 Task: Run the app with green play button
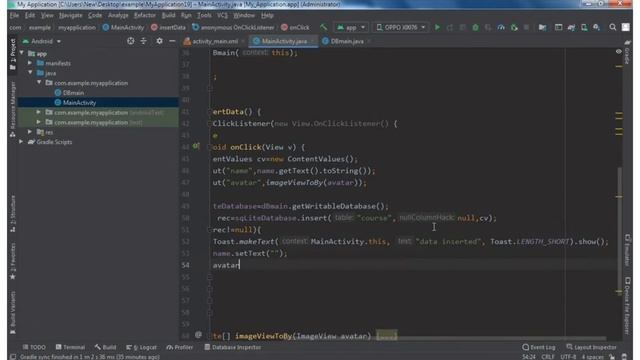click(x=437, y=27)
